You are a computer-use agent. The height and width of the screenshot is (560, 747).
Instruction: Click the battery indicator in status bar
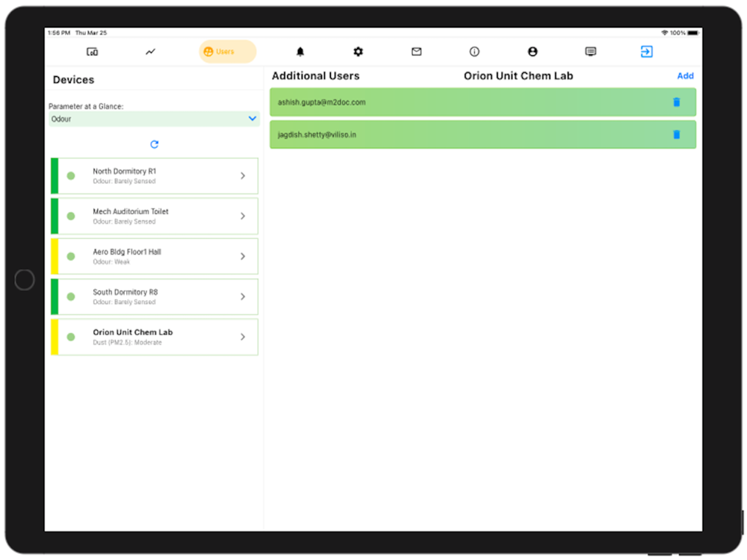[x=692, y=33]
